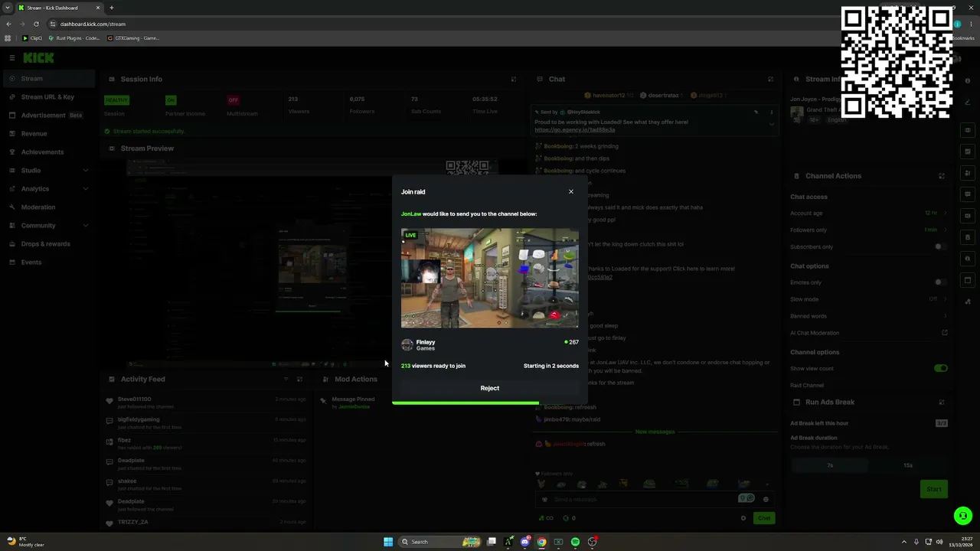
Task: Reject the raid in Join raid dialog
Action: [490, 388]
